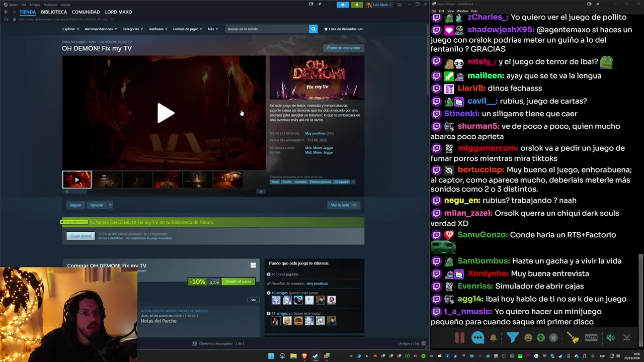Click the bell icon in Social Stream toolbar

coord(493,338)
